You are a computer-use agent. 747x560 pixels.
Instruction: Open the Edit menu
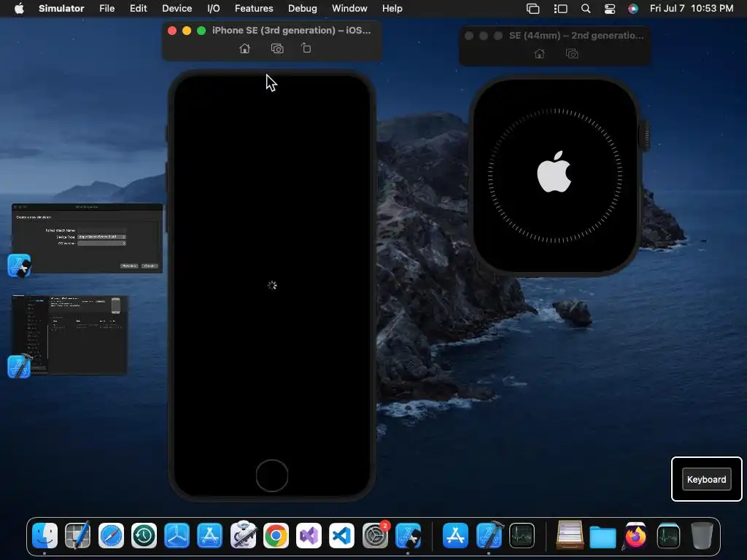pyautogui.click(x=138, y=9)
